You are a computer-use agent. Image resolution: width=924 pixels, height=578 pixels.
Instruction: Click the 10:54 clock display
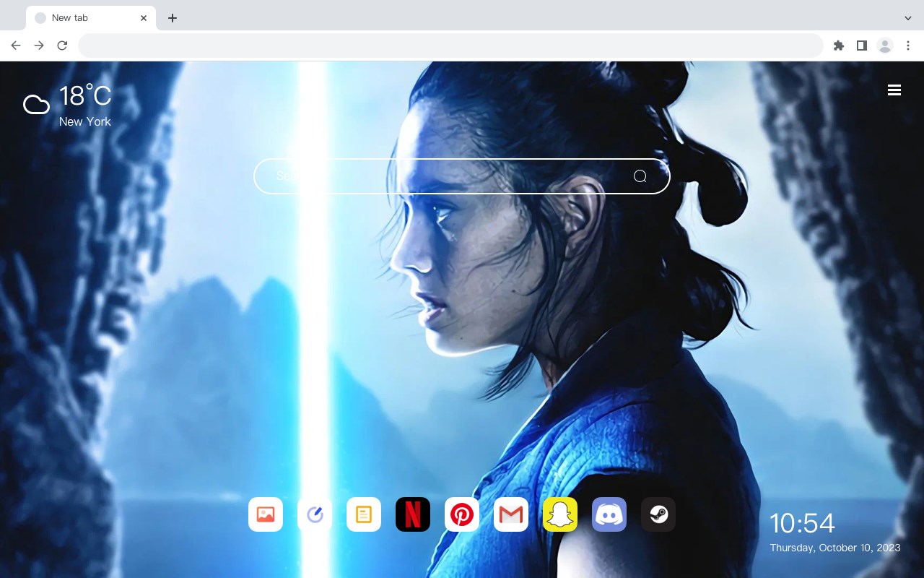tap(802, 523)
